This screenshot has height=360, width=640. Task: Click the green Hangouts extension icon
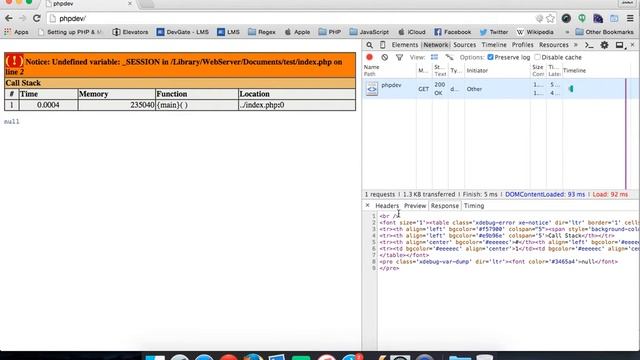(x=582, y=18)
